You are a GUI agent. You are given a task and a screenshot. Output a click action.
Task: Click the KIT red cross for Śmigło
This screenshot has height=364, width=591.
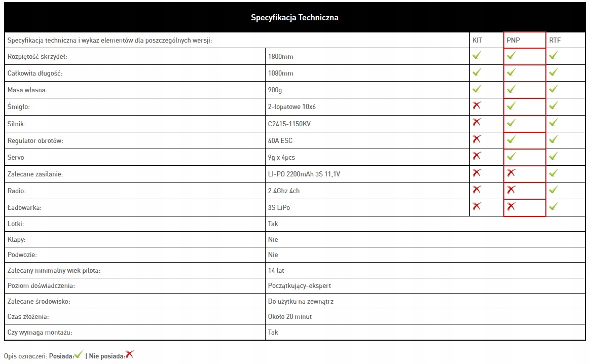pyautogui.click(x=476, y=105)
